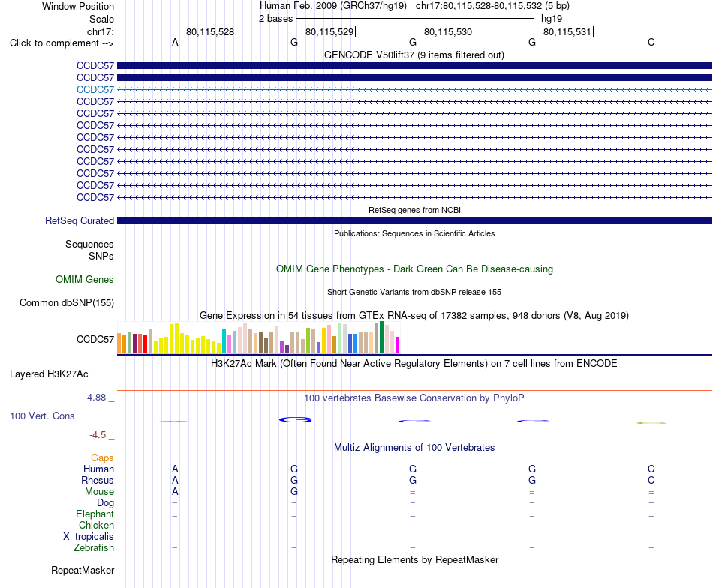
Task: Click 'Publications: Sequences in Scientific Articles' title
Action: (414, 233)
